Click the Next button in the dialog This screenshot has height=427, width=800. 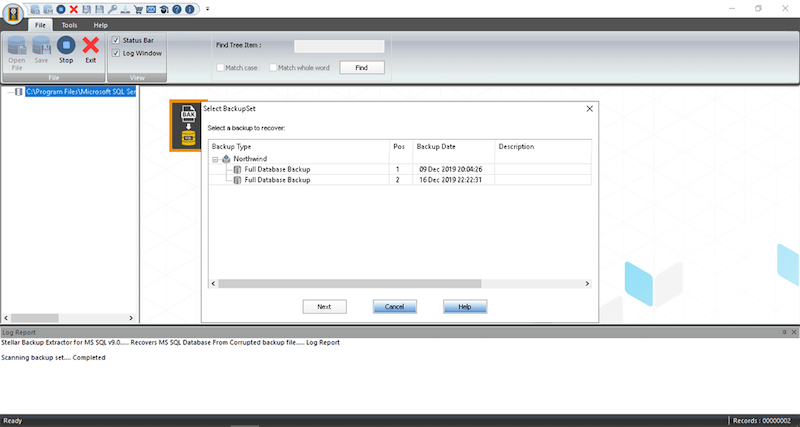pos(324,307)
